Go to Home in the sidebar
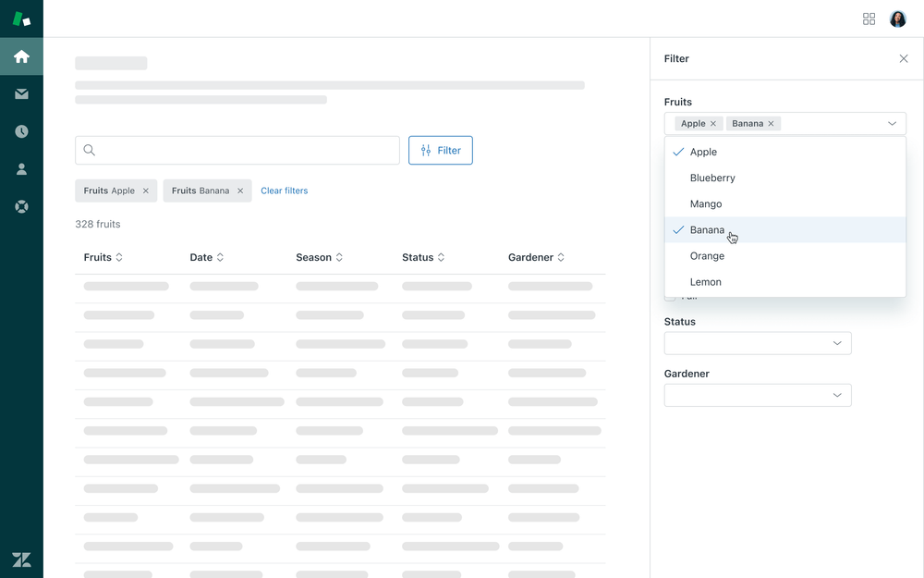Image resolution: width=924 pixels, height=578 pixels. click(21, 56)
